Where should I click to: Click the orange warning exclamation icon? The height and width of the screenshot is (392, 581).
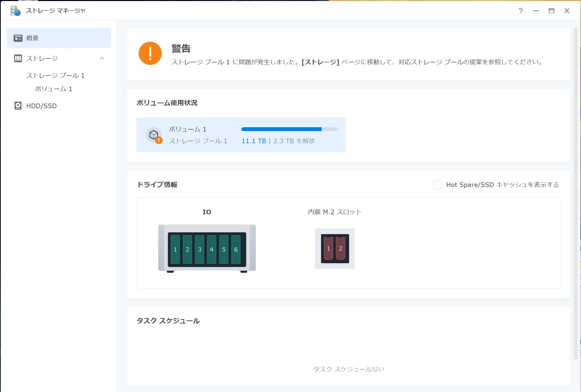150,53
